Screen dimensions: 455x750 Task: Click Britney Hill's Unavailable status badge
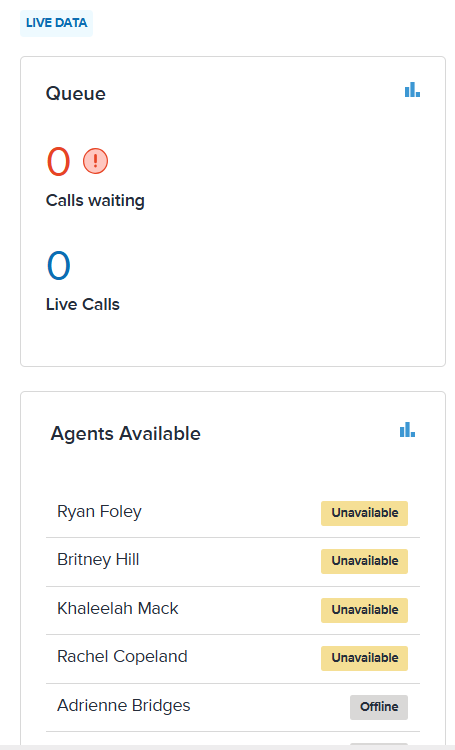tap(365, 561)
